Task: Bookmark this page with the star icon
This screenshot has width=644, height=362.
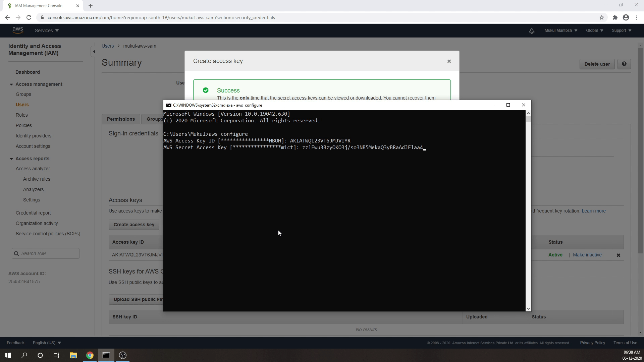Action: point(602,17)
